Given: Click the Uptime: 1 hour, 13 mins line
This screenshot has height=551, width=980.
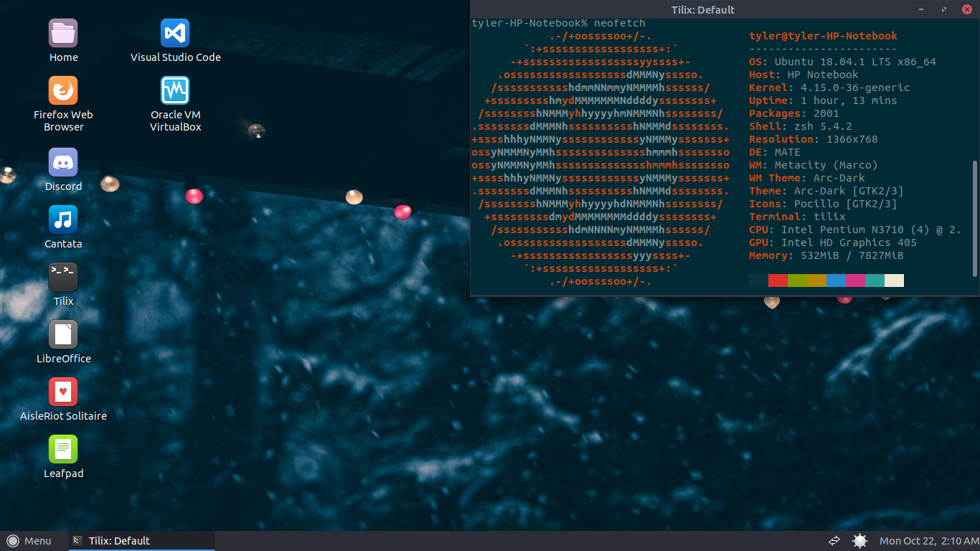Looking at the screenshot, I should 823,100.
